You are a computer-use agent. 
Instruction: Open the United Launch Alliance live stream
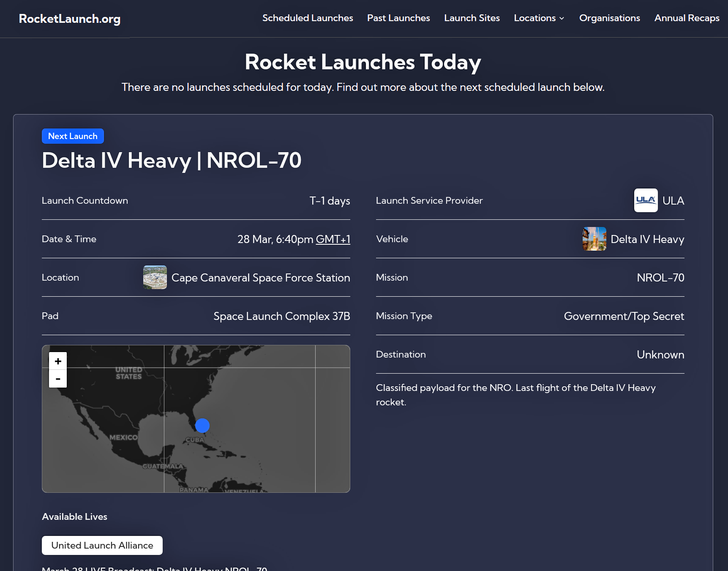102,545
